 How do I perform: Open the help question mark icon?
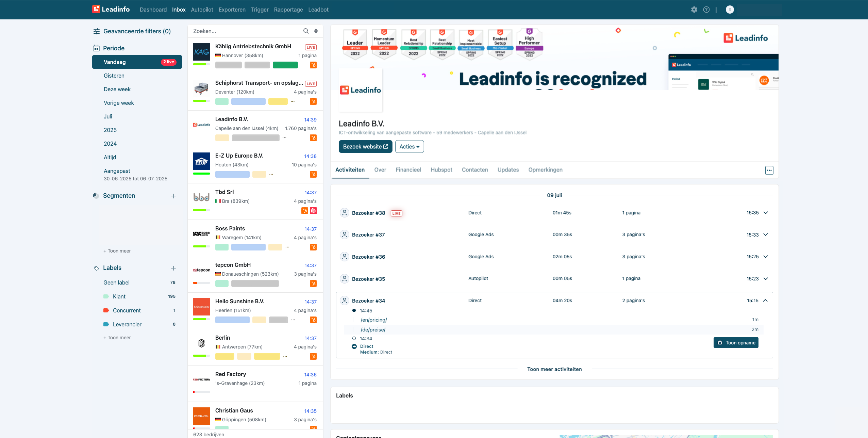[x=706, y=10]
